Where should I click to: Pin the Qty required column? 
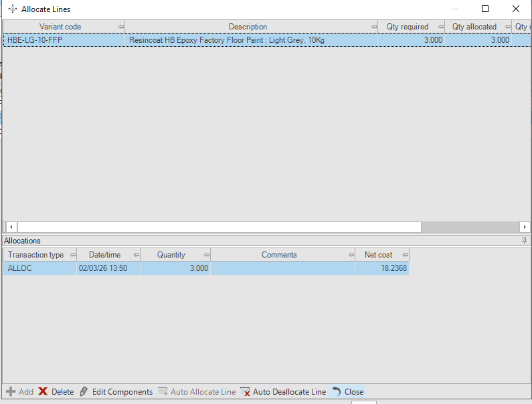point(440,27)
